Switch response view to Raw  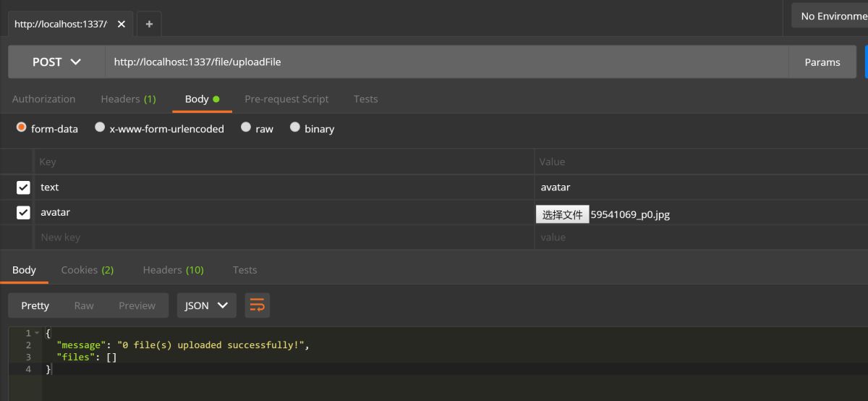click(84, 305)
